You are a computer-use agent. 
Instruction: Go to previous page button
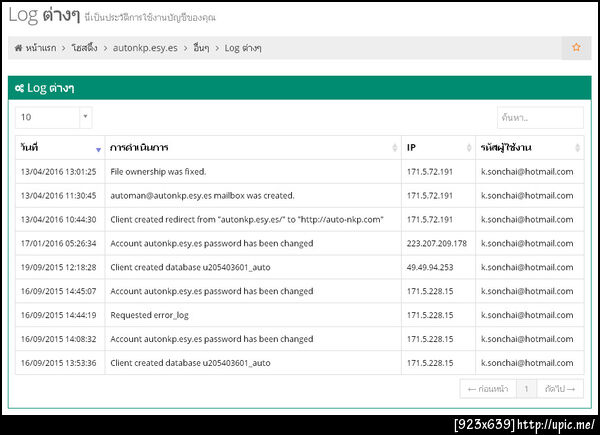[488, 389]
